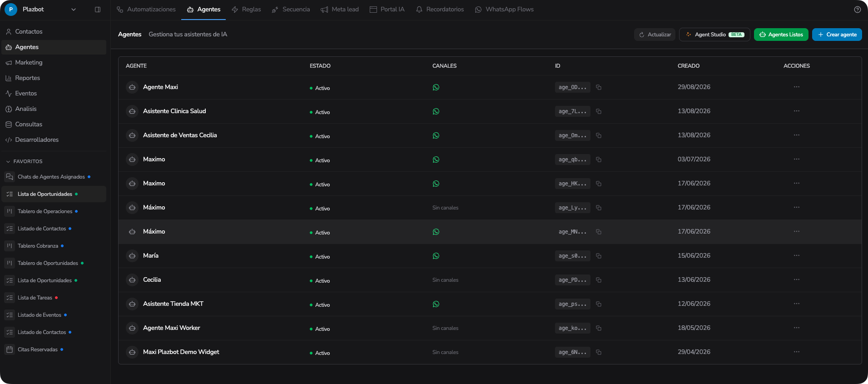
Task: Click the robot avatar of Maxi Plazbot Demo Widget
Action: point(132,352)
